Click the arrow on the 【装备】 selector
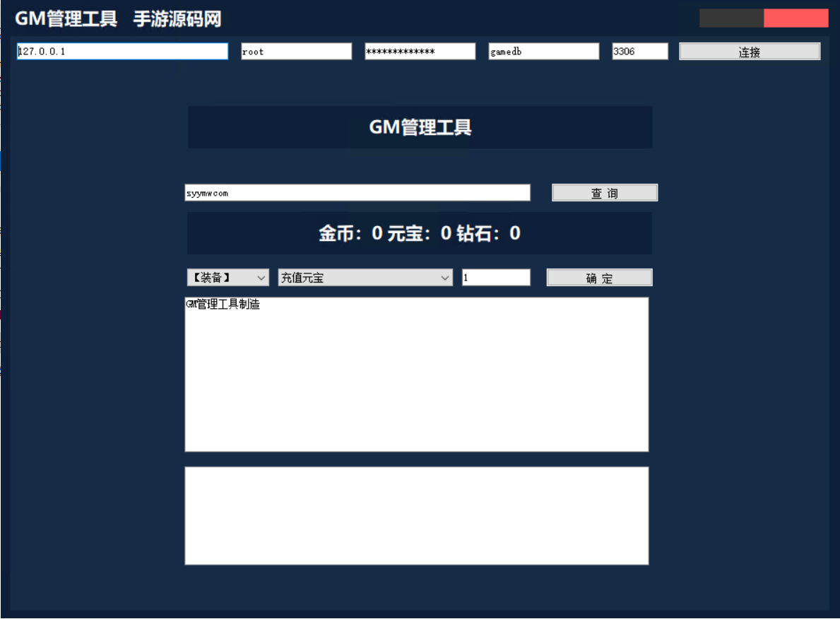Viewport: 840px width, 619px height. (x=263, y=277)
